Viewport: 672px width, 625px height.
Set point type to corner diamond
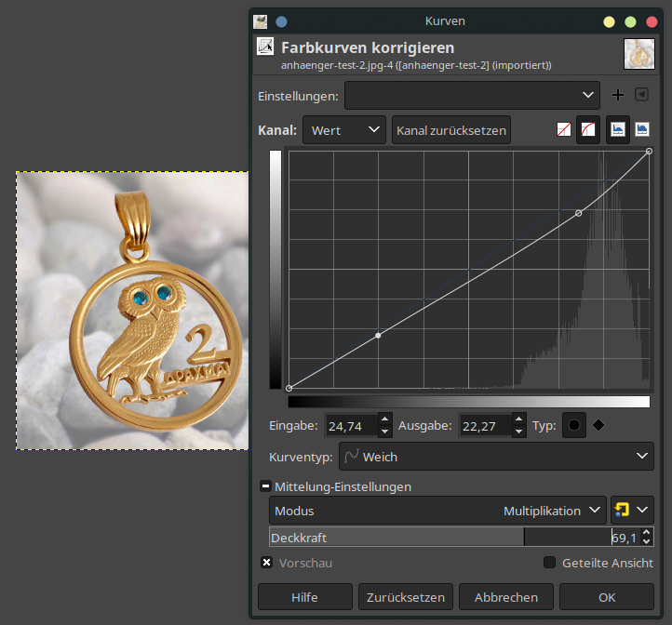(x=598, y=426)
